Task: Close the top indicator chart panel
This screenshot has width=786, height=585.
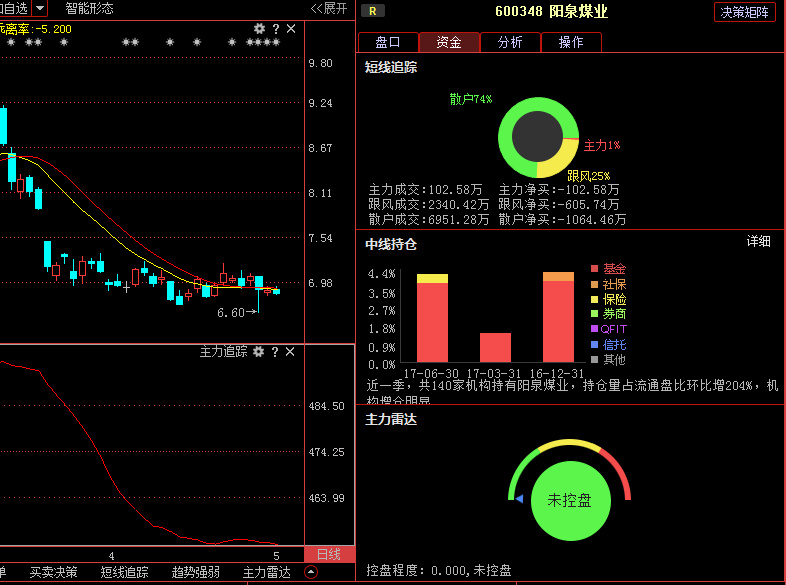Action: point(291,29)
